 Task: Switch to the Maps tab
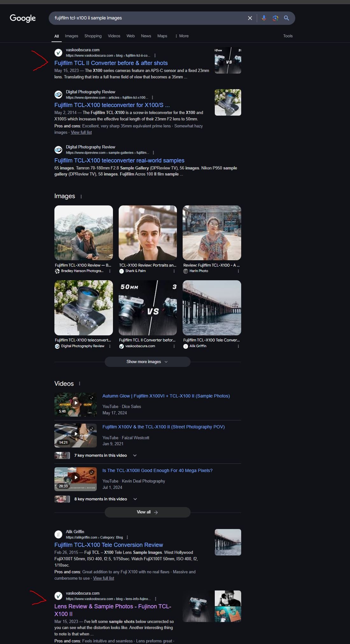(162, 36)
